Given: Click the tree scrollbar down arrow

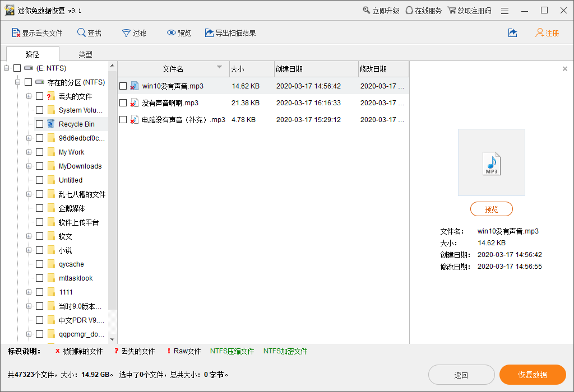Looking at the screenshot, I should point(112,339).
